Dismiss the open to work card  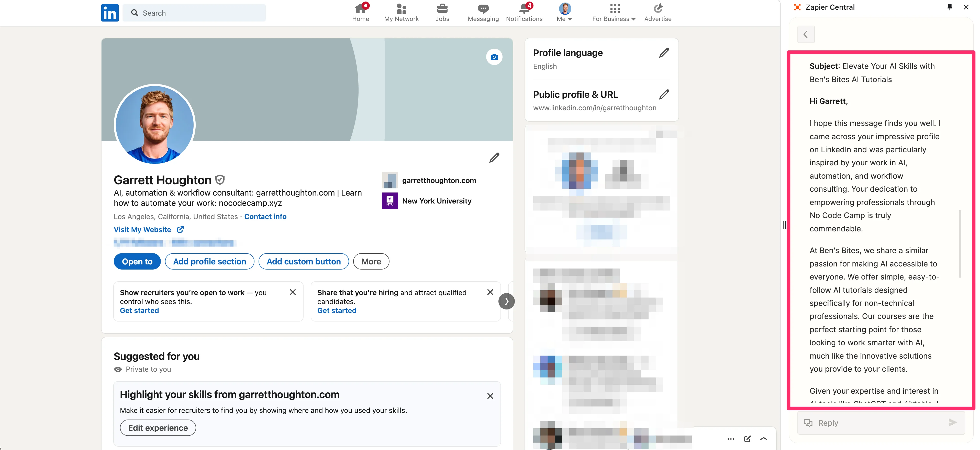point(293,292)
